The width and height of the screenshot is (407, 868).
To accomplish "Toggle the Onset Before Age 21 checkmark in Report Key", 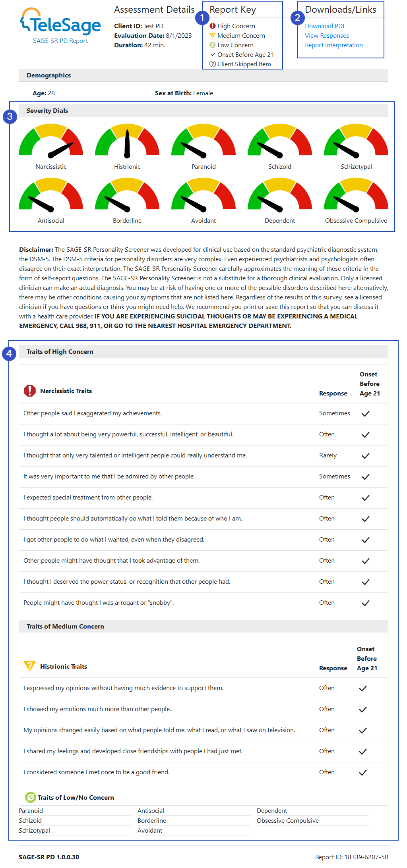I will coord(213,54).
